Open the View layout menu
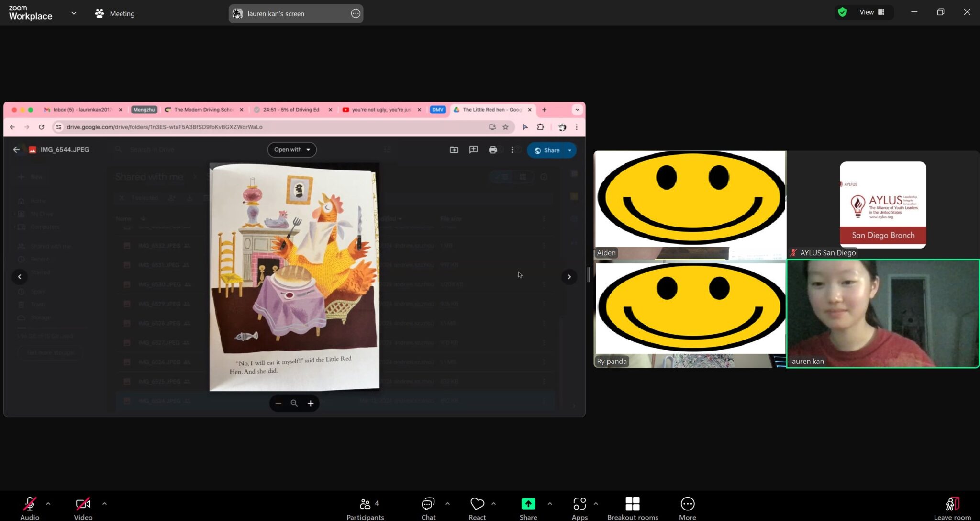Image resolution: width=980 pixels, height=521 pixels. pyautogui.click(x=872, y=12)
